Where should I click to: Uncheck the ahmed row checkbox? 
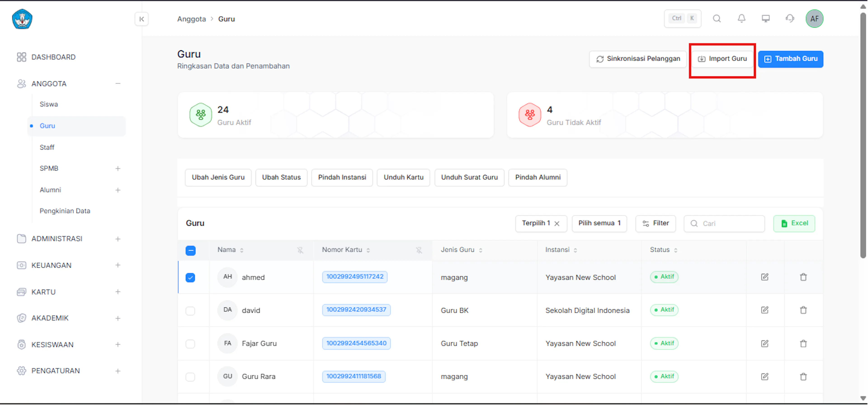pos(190,277)
